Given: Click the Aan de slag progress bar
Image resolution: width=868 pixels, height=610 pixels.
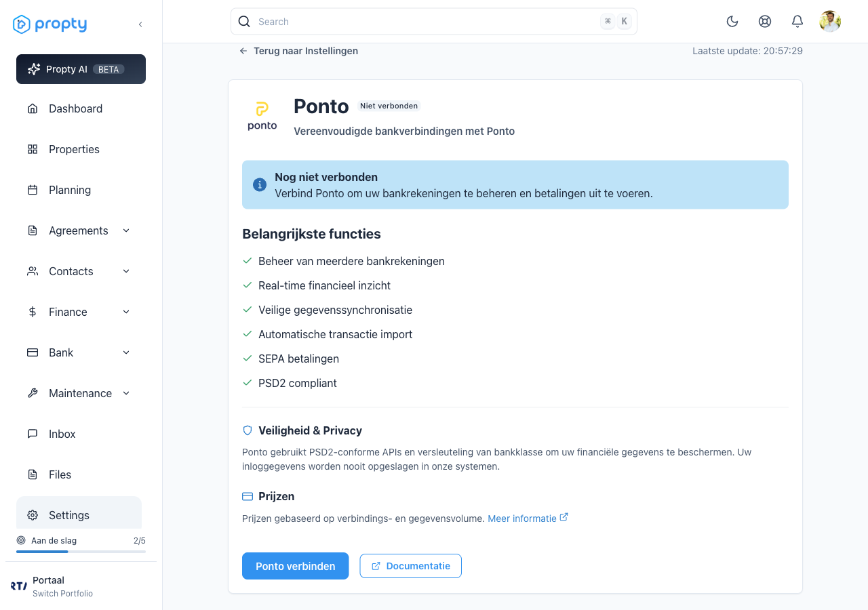Looking at the screenshot, I should 81,552.
